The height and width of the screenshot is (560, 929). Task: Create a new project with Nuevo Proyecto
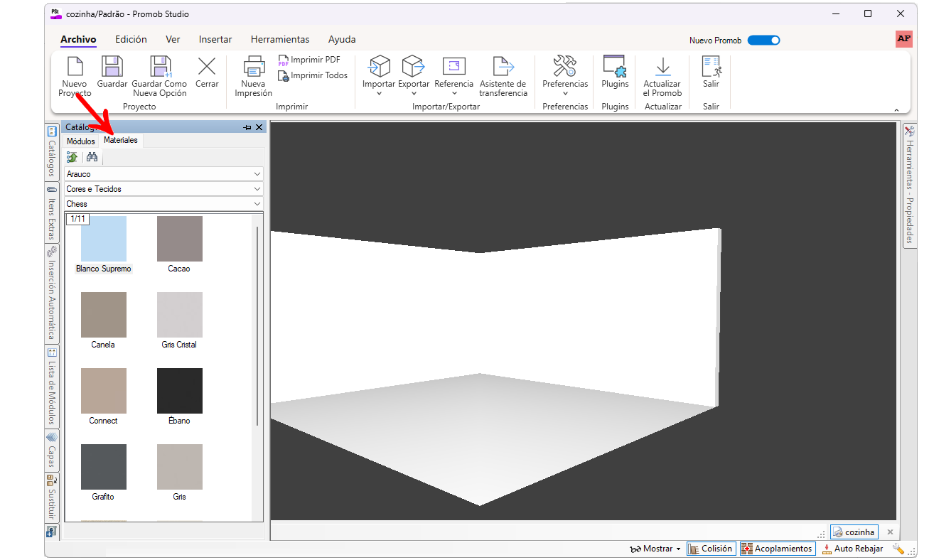(75, 77)
